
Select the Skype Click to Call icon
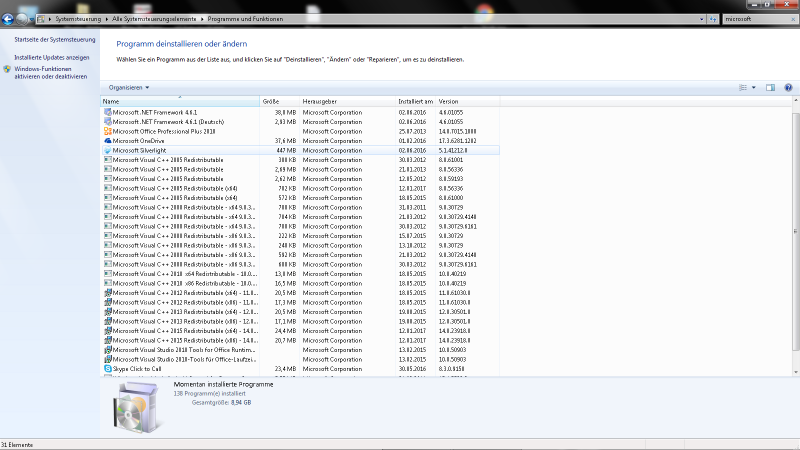click(x=108, y=369)
